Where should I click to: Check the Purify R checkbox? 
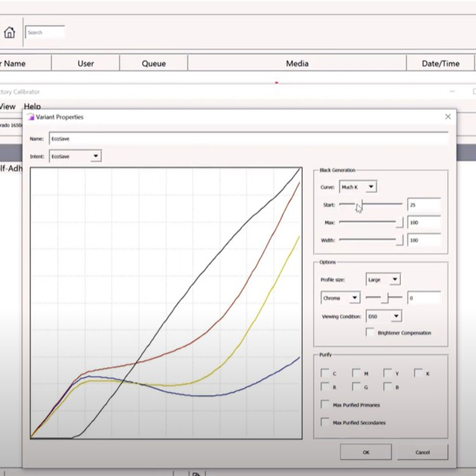[x=325, y=386]
